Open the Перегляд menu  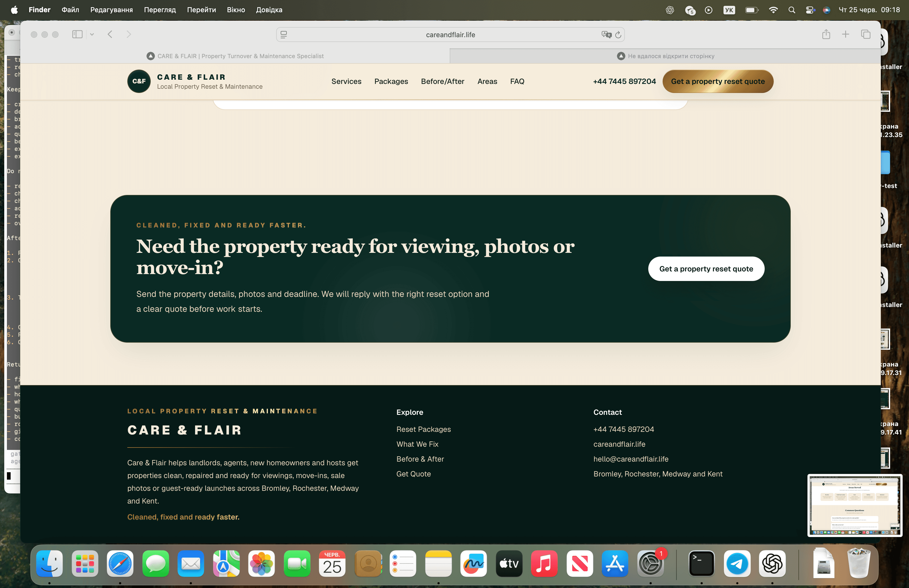(160, 10)
